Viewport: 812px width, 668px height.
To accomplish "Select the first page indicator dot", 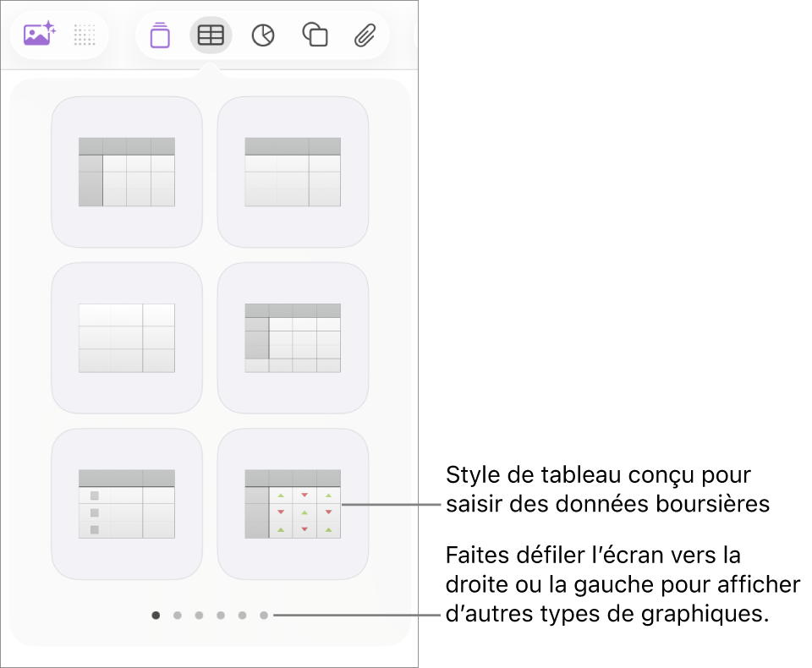I will coord(156,615).
